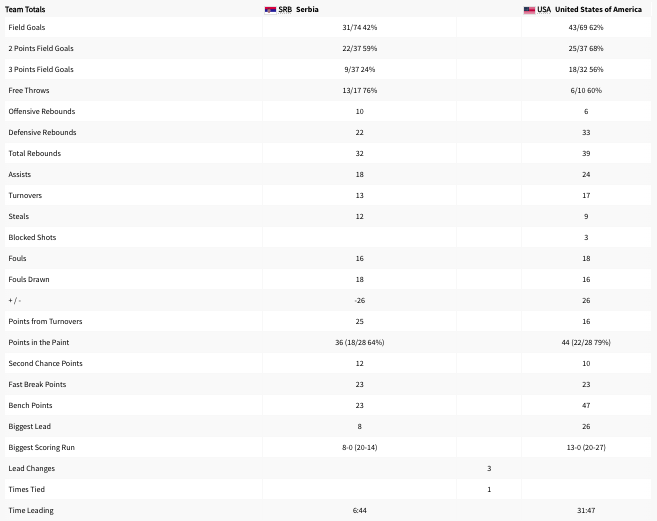Click the USA flag icon
The height and width of the screenshot is (521, 657).
click(529, 10)
